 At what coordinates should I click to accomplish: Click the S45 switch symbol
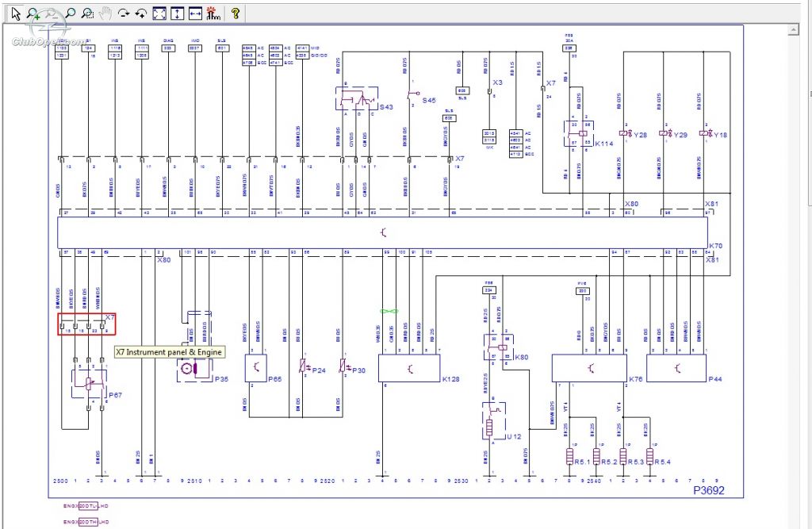pyautogui.click(x=413, y=94)
